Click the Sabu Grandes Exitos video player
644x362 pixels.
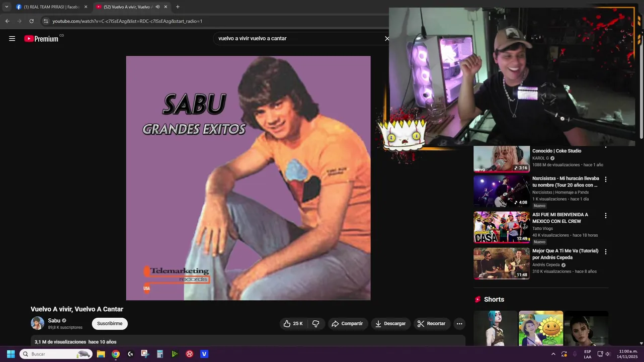[248, 178]
